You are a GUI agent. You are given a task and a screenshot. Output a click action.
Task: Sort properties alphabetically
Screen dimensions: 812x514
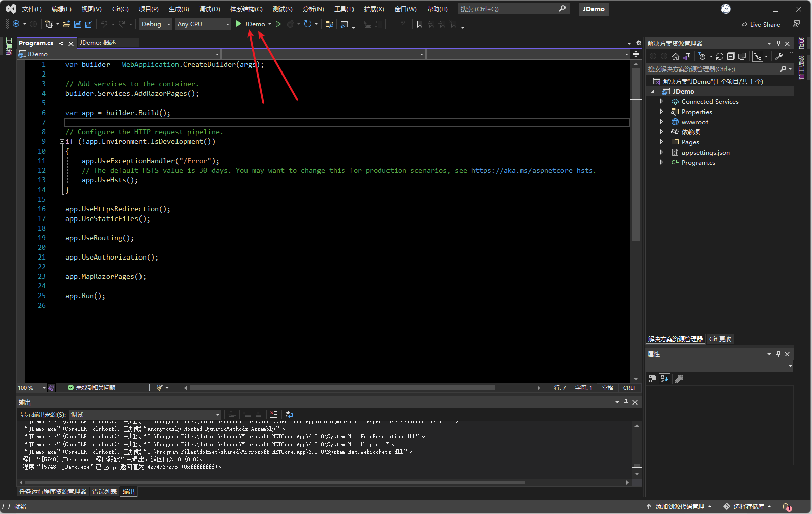pyautogui.click(x=664, y=379)
